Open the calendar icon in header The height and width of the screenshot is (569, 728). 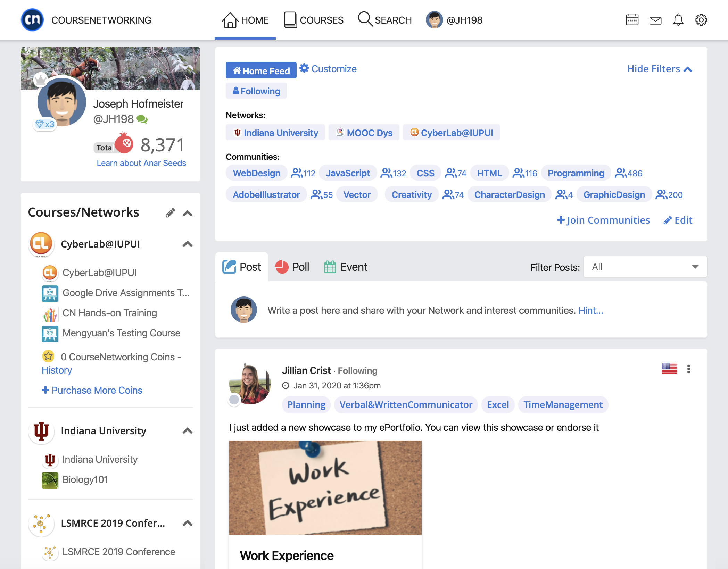(x=632, y=20)
